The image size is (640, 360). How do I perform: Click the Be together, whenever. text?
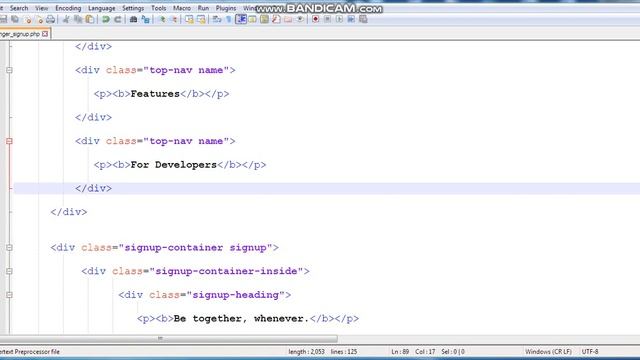(241, 319)
